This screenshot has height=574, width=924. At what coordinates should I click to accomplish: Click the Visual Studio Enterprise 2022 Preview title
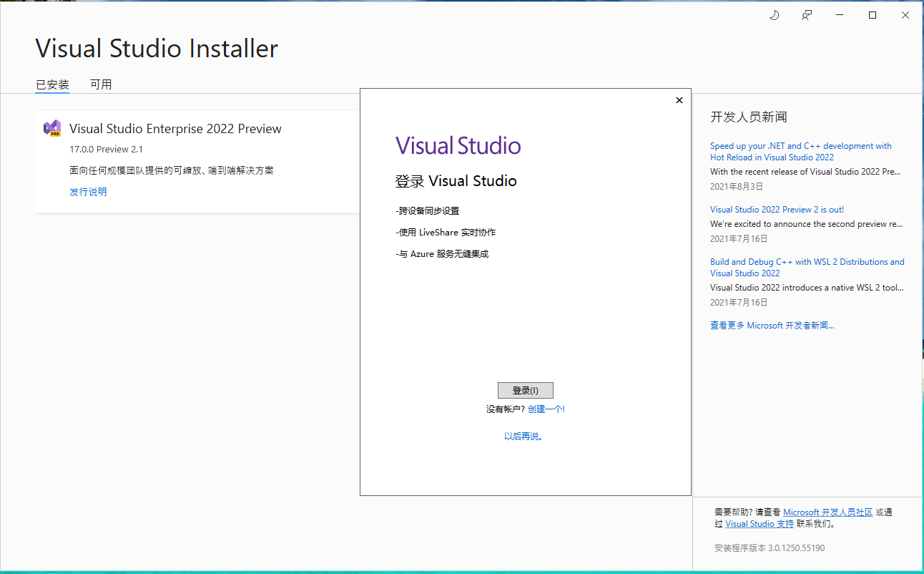point(175,129)
